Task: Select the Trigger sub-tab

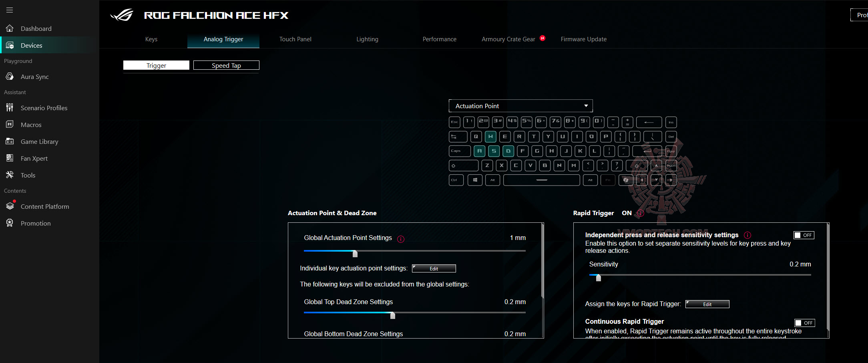Action: 156,65
